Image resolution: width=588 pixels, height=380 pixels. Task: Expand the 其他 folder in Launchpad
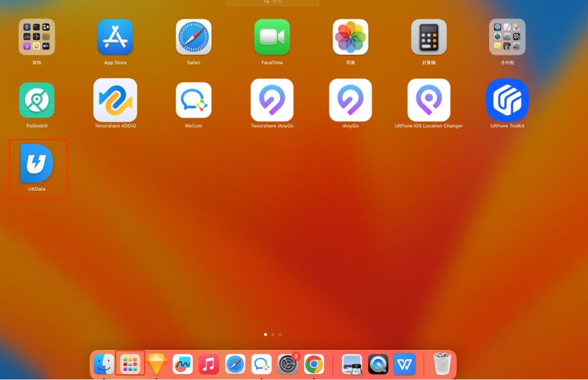coord(37,37)
